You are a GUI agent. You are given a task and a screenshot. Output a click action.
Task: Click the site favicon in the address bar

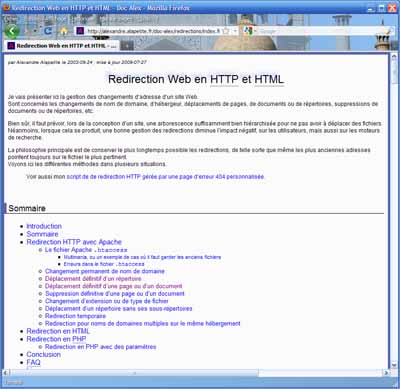tap(80, 31)
